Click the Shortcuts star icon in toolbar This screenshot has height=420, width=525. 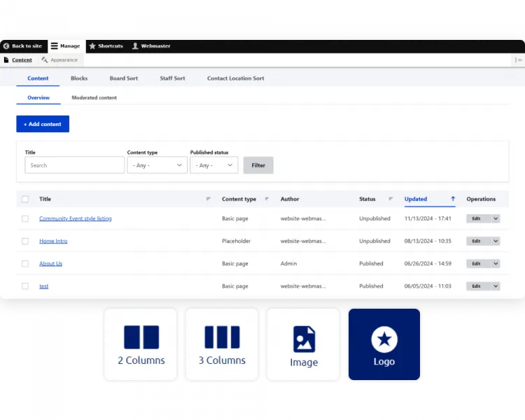coord(92,46)
